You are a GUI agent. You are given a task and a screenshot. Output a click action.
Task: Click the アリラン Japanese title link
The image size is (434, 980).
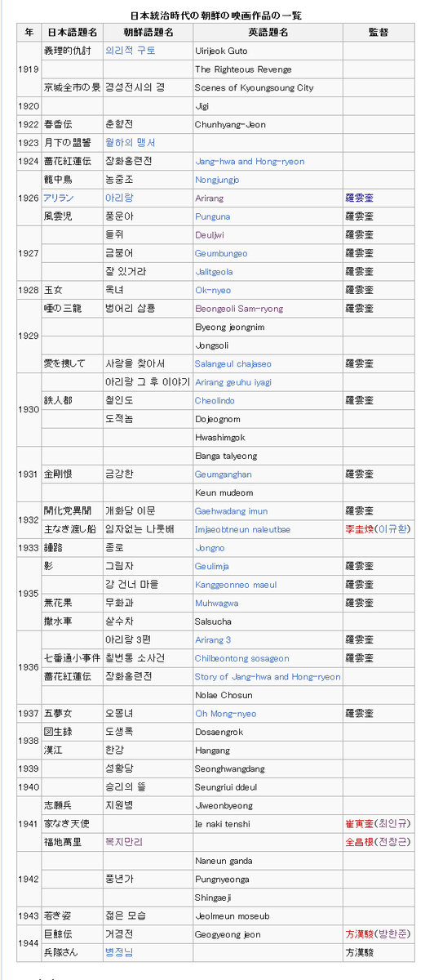point(59,198)
